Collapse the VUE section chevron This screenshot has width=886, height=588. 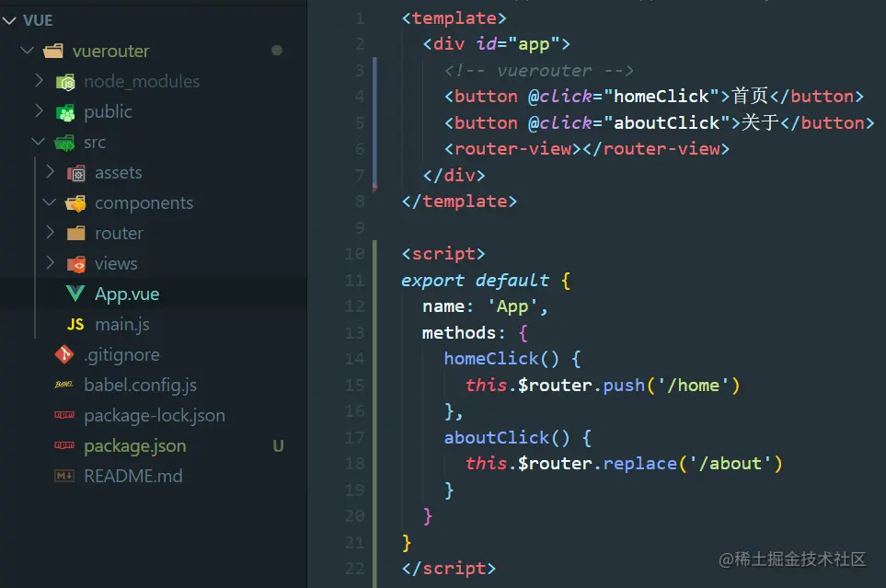[x=9, y=21]
